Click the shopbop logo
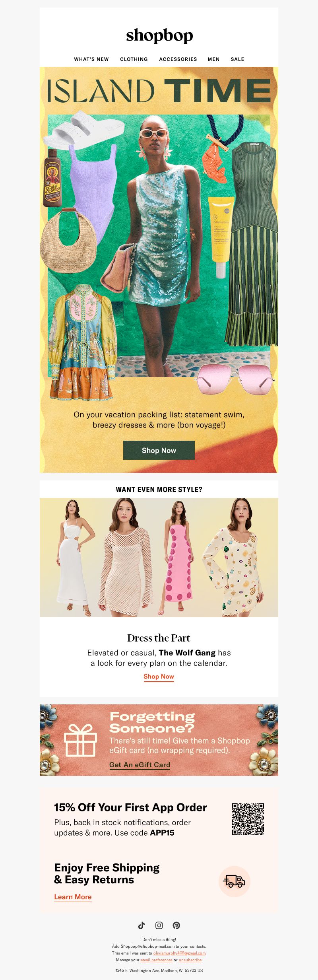Image resolution: width=318 pixels, height=980 pixels. (159, 36)
